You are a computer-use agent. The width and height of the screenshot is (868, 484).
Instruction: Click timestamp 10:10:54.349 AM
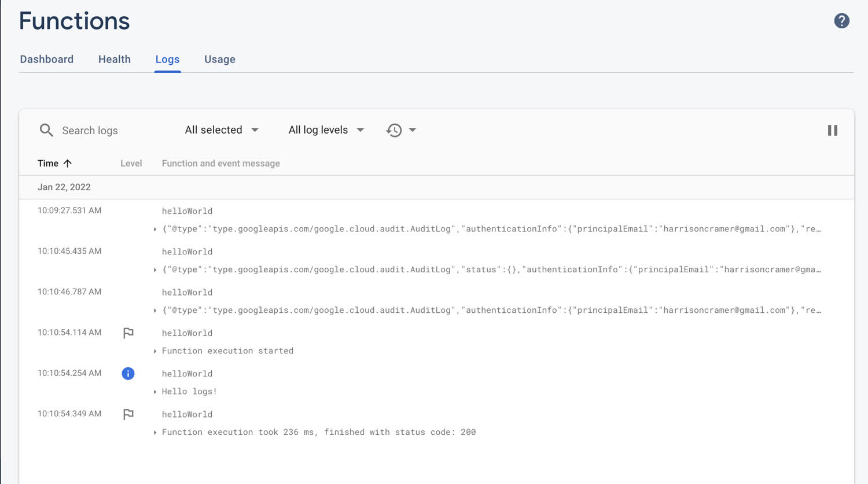[69, 413]
